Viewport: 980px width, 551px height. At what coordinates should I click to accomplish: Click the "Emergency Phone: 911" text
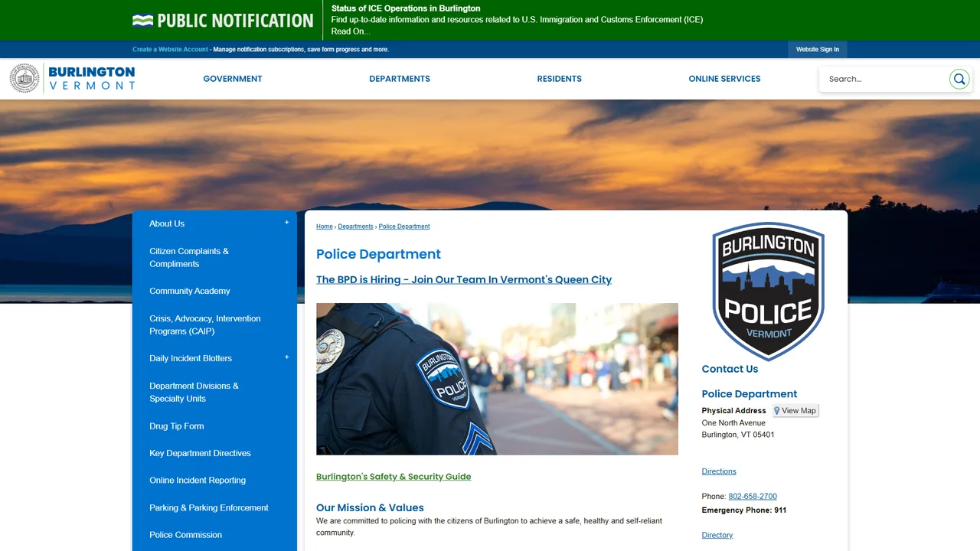click(x=744, y=510)
